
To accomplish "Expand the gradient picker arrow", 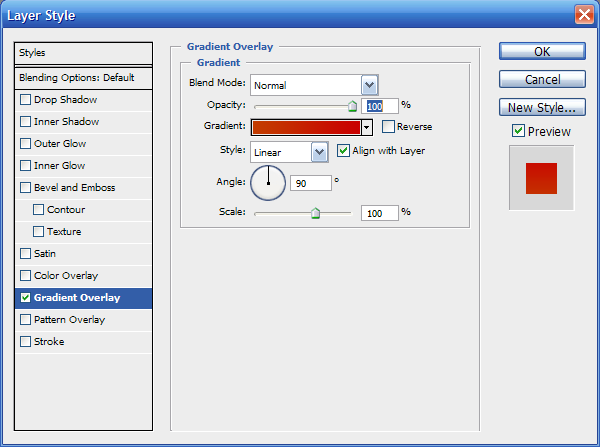I will coord(367,127).
